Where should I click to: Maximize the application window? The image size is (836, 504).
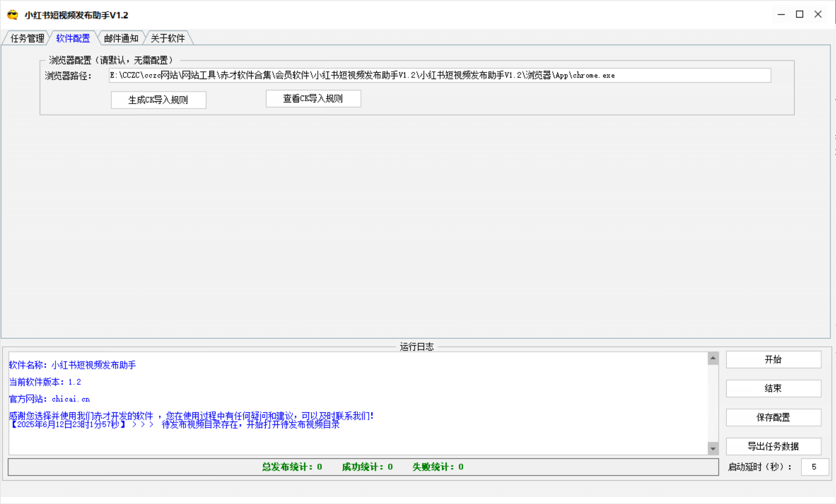point(800,15)
